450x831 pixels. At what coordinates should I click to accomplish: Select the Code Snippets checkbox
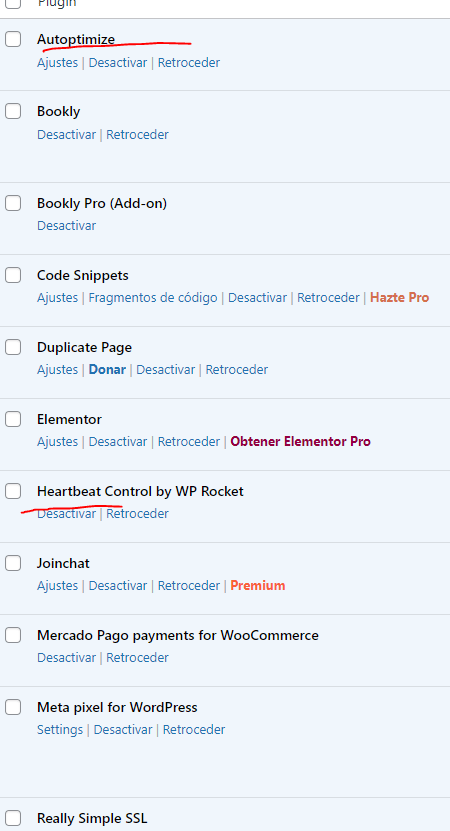pyautogui.click(x=13, y=275)
